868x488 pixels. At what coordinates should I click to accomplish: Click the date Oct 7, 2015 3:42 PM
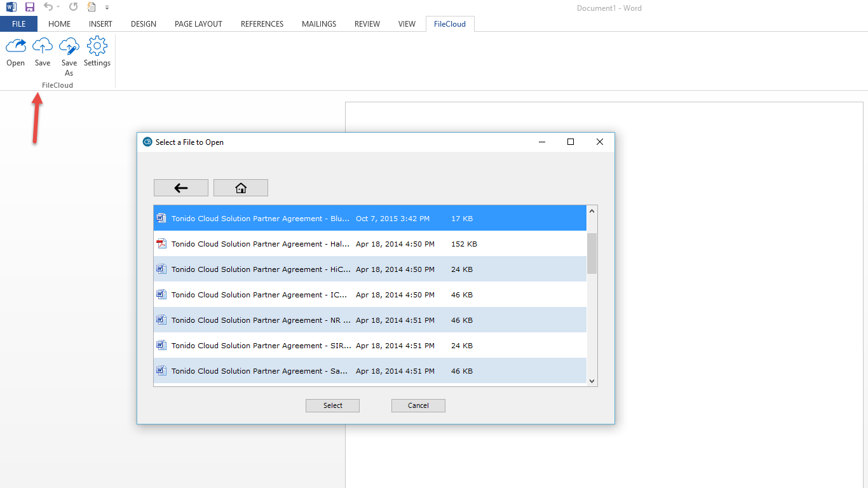coord(393,219)
